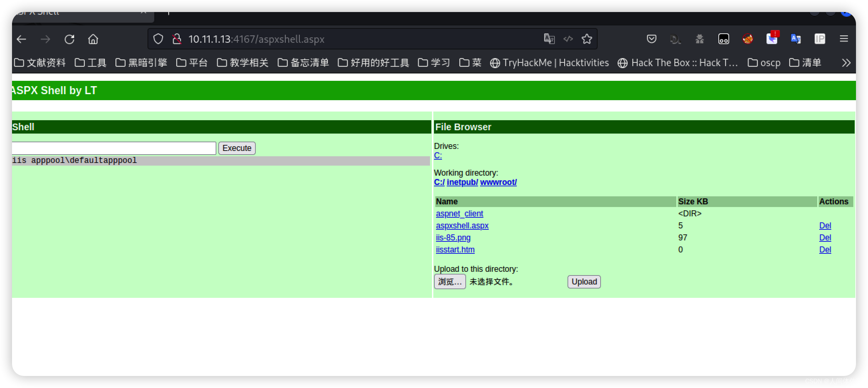Click the ASPX Shell by LT heading
Screen dimensions: 868x388
pyautogui.click(x=54, y=90)
